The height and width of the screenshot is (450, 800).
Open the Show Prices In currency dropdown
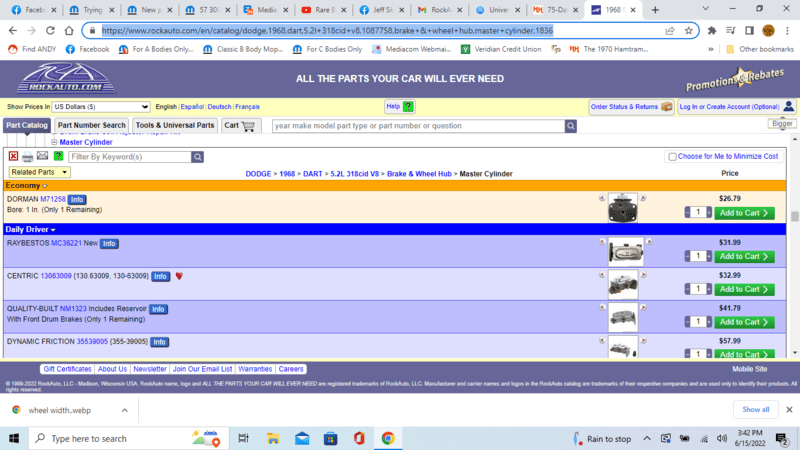(100, 106)
